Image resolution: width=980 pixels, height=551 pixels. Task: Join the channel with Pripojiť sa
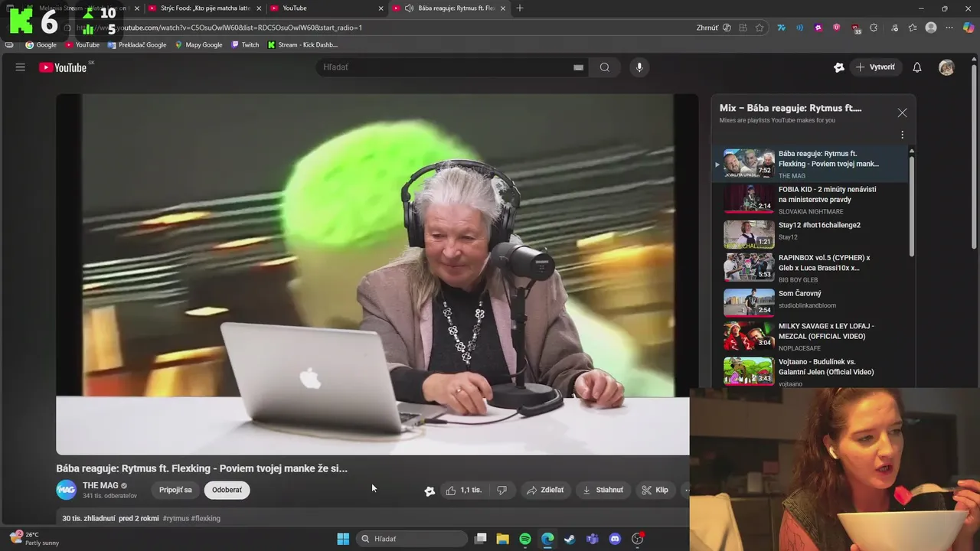(175, 490)
